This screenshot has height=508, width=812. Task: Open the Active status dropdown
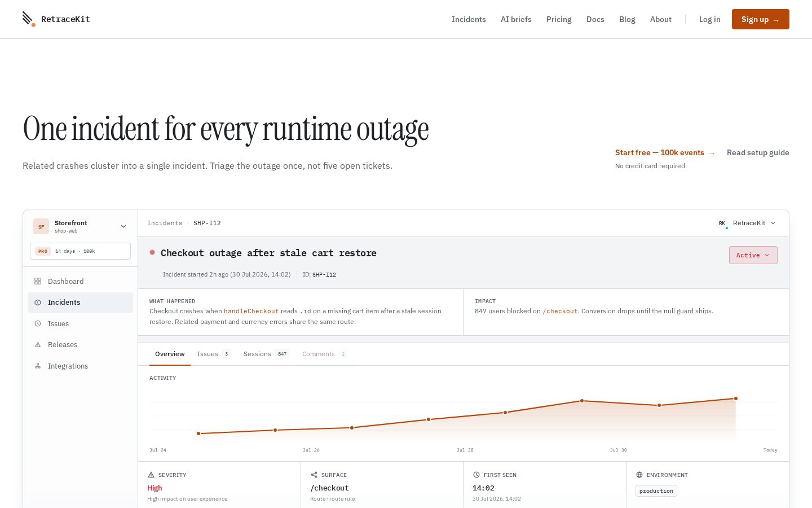tap(753, 255)
